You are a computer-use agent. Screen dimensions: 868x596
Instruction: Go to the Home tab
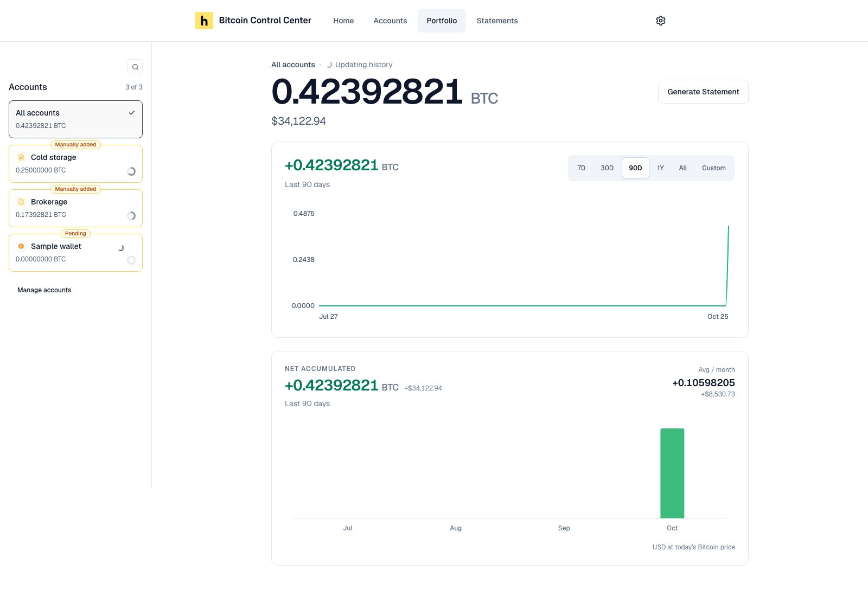coord(343,21)
